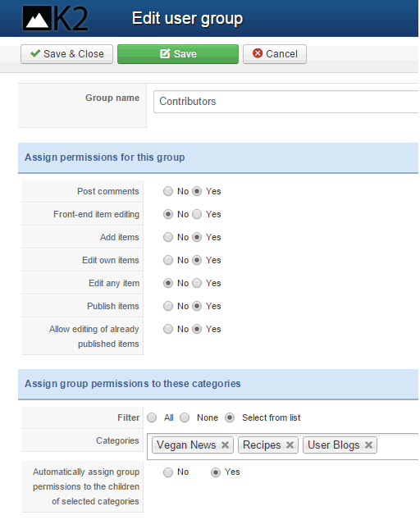Cancel editing the user group

(x=275, y=54)
